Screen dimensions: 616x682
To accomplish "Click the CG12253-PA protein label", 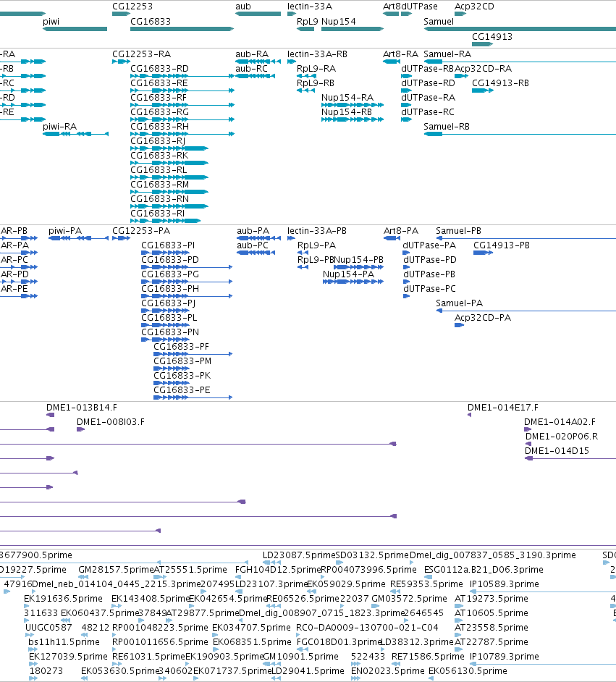I will [141, 230].
